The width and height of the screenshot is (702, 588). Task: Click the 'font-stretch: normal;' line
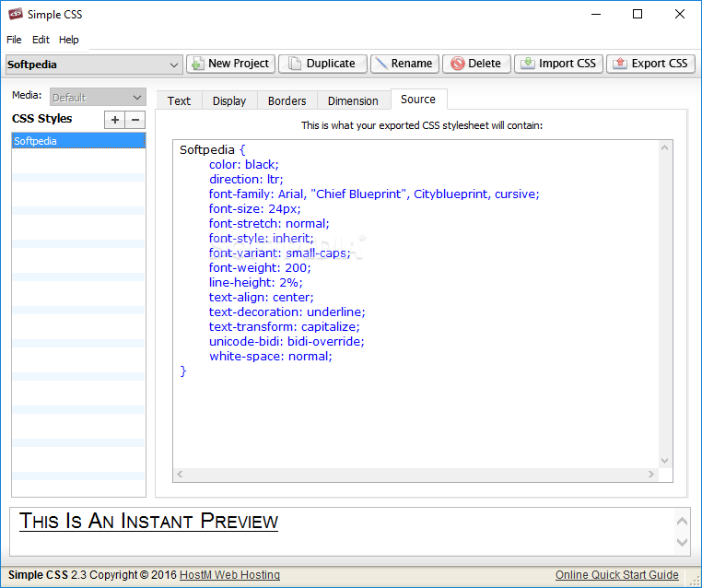pyautogui.click(x=269, y=223)
